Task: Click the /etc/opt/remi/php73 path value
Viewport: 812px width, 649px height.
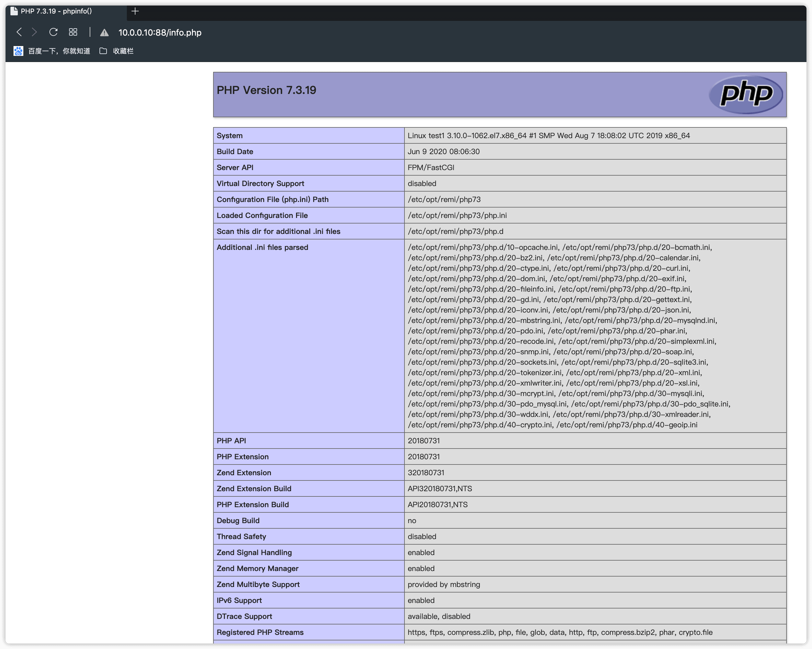Action: 444,200
